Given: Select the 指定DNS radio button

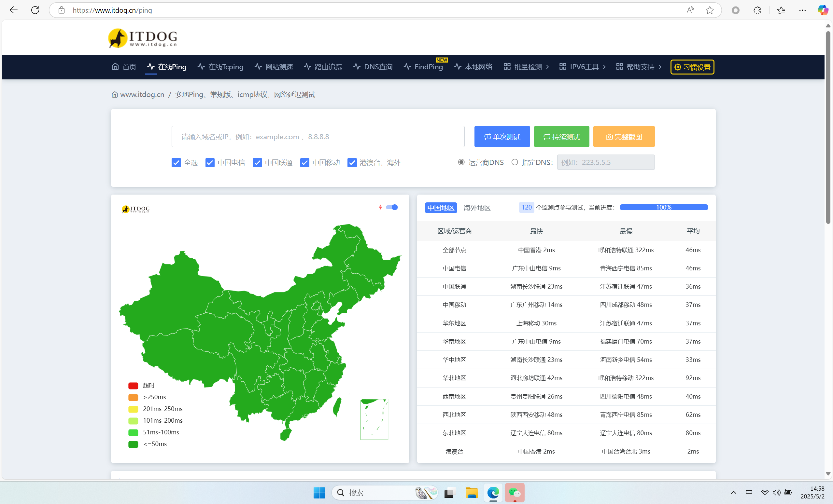Looking at the screenshot, I should [515, 162].
